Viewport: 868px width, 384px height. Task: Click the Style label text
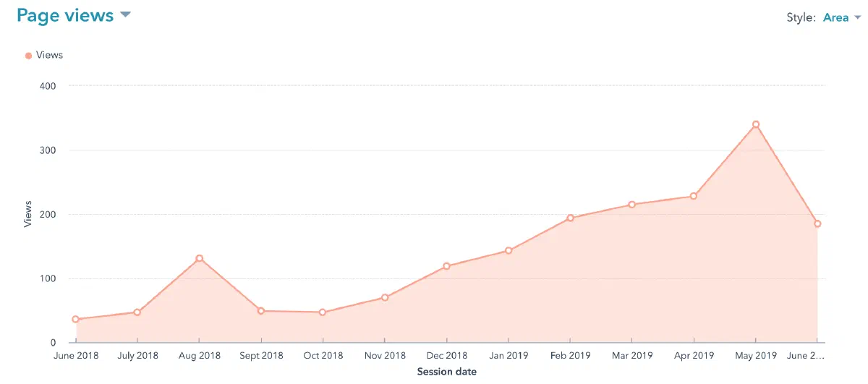click(801, 17)
